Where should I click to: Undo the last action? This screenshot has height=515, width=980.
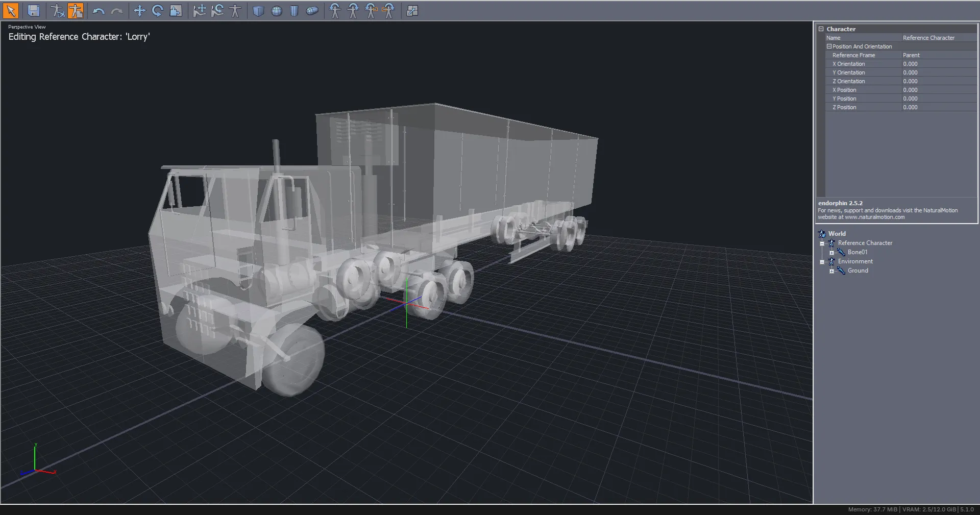click(99, 11)
